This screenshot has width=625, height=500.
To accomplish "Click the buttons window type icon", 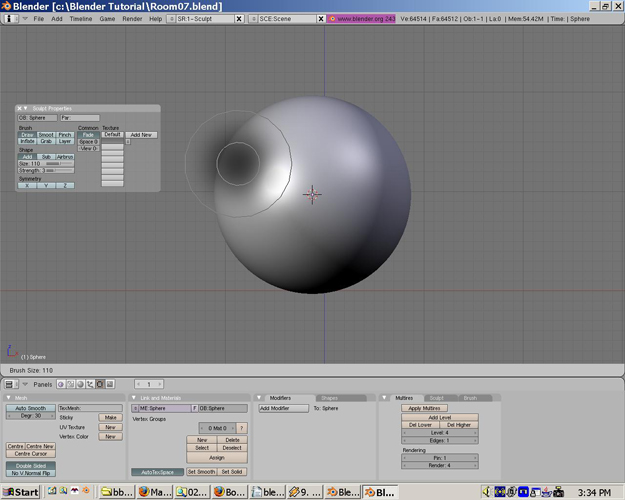I will (9, 384).
